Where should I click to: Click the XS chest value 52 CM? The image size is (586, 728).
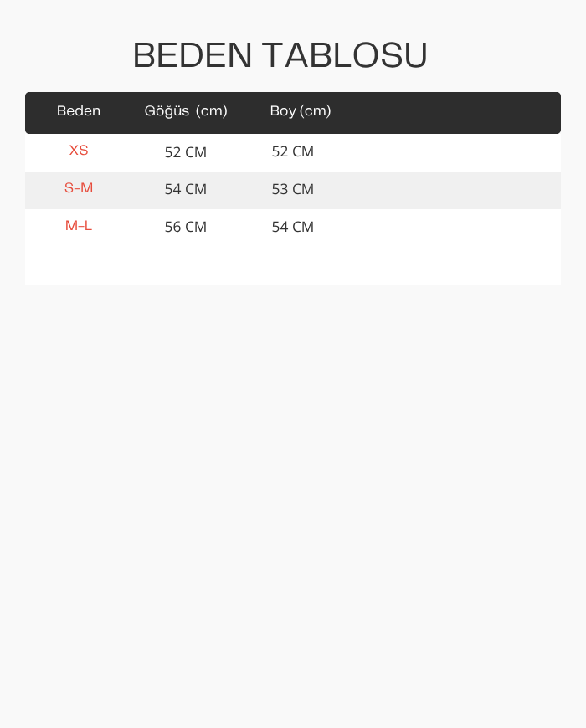[x=186, y=152]
